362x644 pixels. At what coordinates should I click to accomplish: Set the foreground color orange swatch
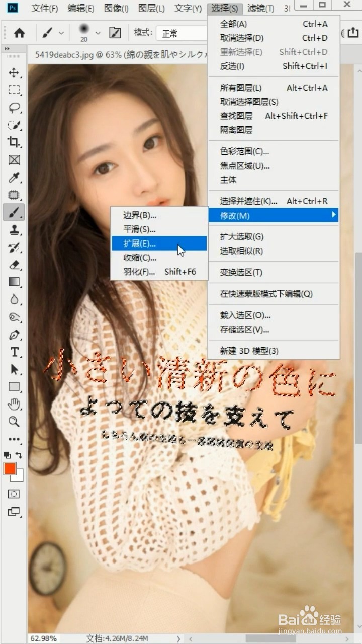pyautogui.click(x=10, y=469)
